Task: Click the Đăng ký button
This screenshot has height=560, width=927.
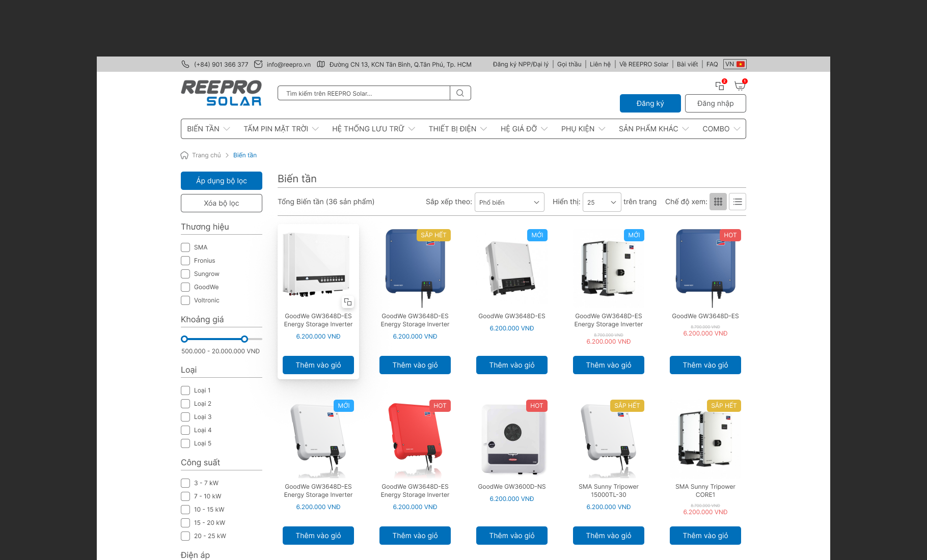Action: (x=650, y=103)
